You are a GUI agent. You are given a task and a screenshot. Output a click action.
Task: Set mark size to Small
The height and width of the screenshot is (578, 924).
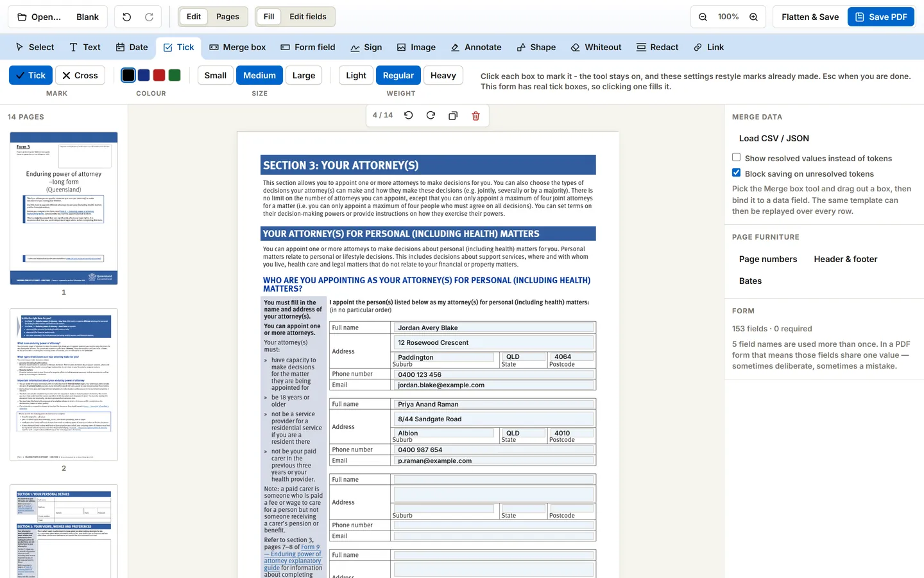pos(216,75)
